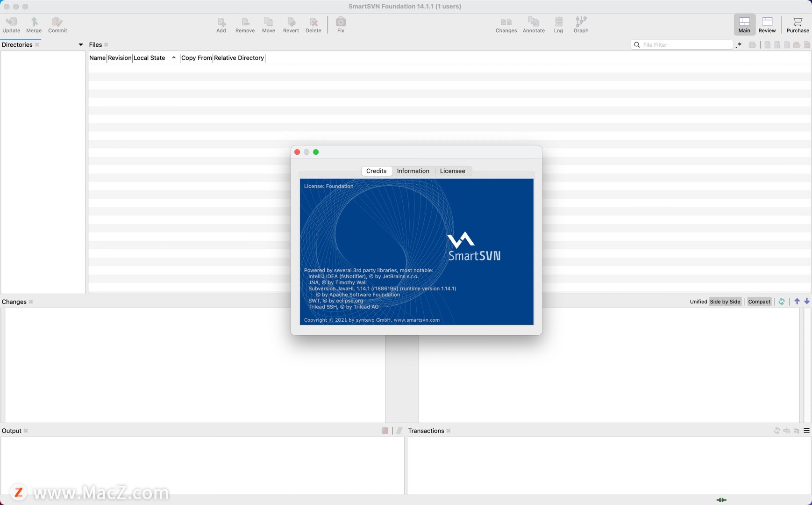This screenshot has width=812, height=505.
Task: Select the Output panel tab
Action: [12, 431]
